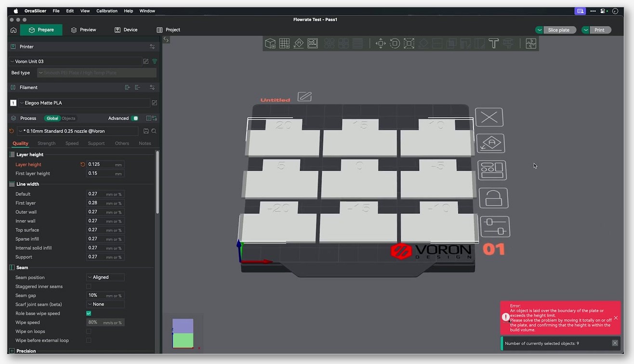Viewport: 634px width, 364px height.
Task: Click the Layer height input field
Action: click(105, 165)
